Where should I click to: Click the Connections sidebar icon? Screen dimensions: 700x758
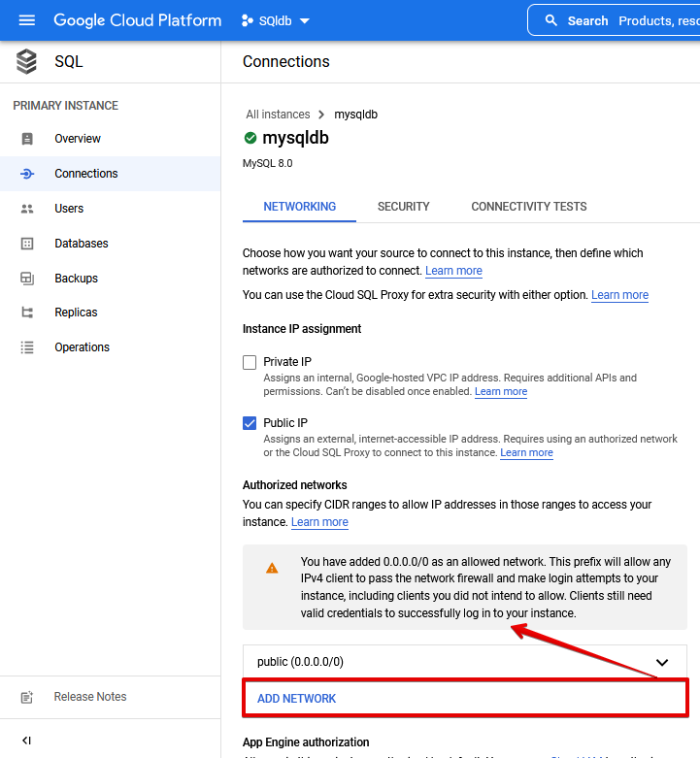[x=27, y=174]
